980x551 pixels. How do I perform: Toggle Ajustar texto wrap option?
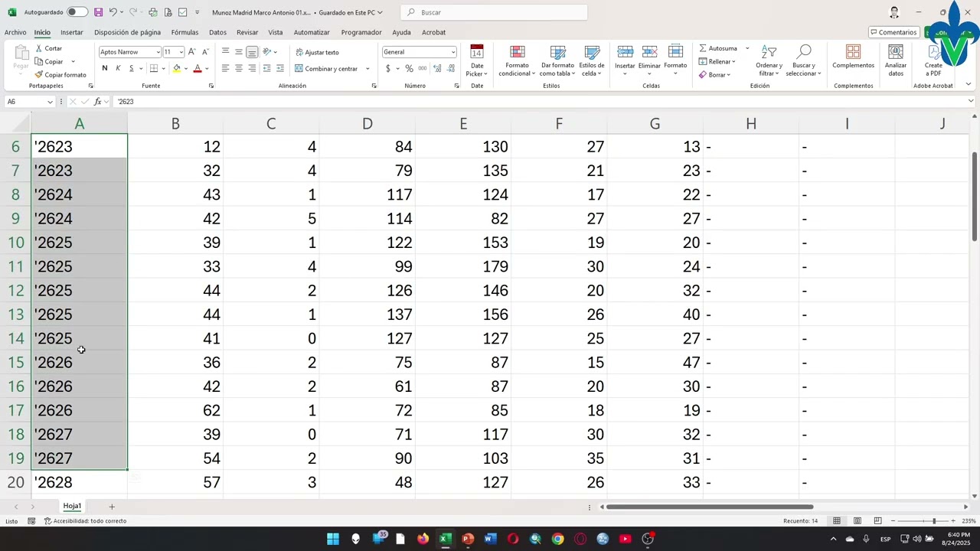click(x=317, y=52)
